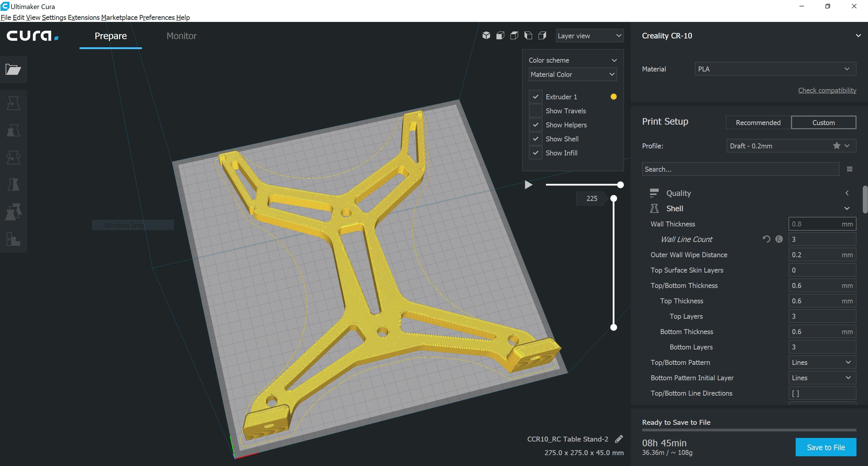Open the Material Color scheme dropdown
This screenshot has width=868, height=466.
[x=573, y=74]
